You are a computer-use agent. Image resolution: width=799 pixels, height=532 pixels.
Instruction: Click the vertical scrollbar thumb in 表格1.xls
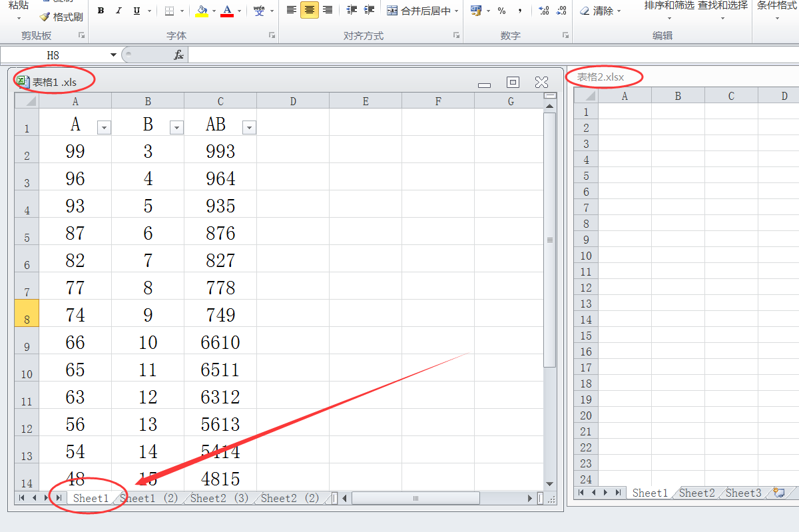550,240
